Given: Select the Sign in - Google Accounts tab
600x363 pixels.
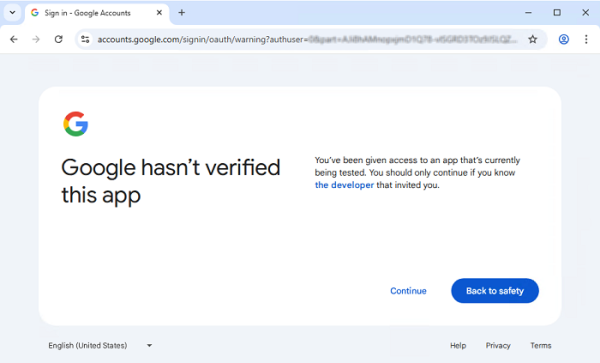Looking at the screenshot, I should point(98,13).
